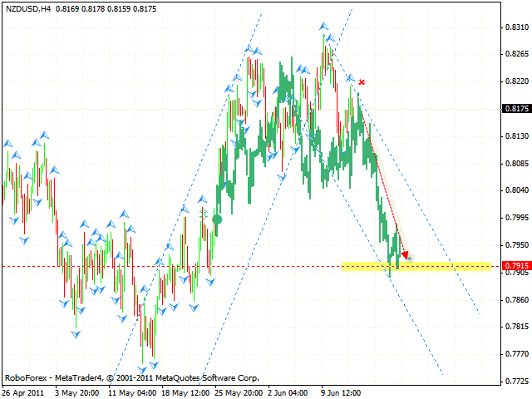Click the RoboForex MetaTrader4 copyright text
This screenshot has height=399, width=532.
(x=131, y=377)
